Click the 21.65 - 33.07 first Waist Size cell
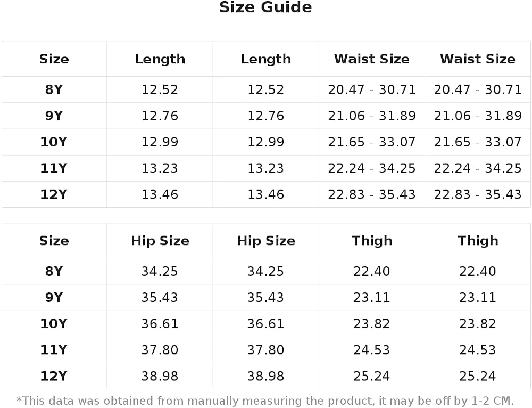Screen dimensions: 532x408 pyautogui.click(x=371, y=142)
